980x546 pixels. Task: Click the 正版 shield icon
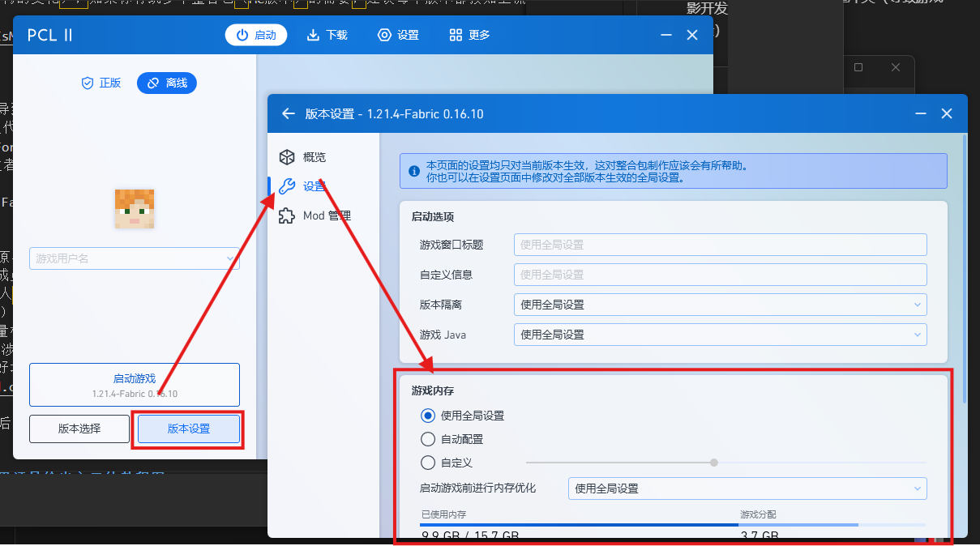click(x=88, y=82)
